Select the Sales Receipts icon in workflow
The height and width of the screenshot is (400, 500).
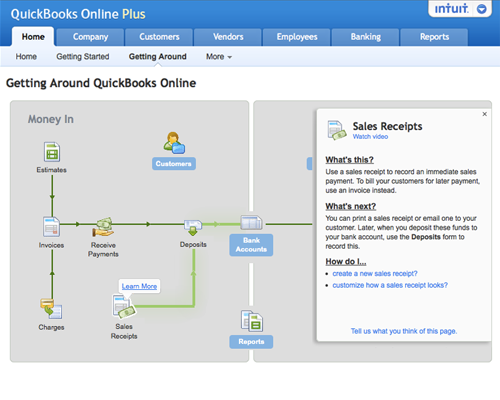(124, 306)
